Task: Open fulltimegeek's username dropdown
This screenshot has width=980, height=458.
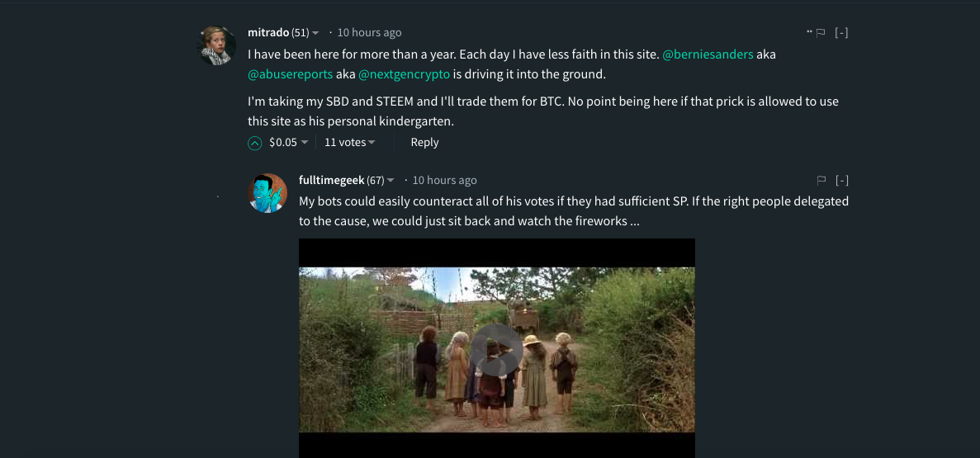Action: [391, 181]
